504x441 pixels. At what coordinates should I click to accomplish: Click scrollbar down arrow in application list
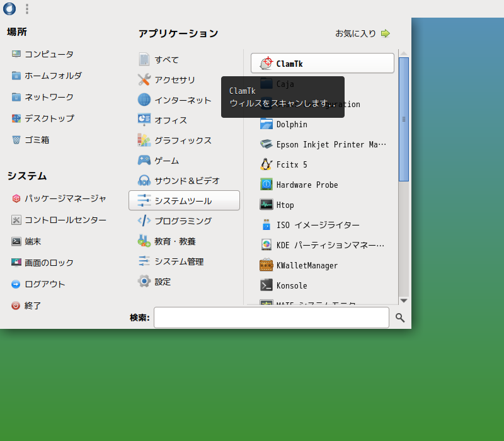404,301
